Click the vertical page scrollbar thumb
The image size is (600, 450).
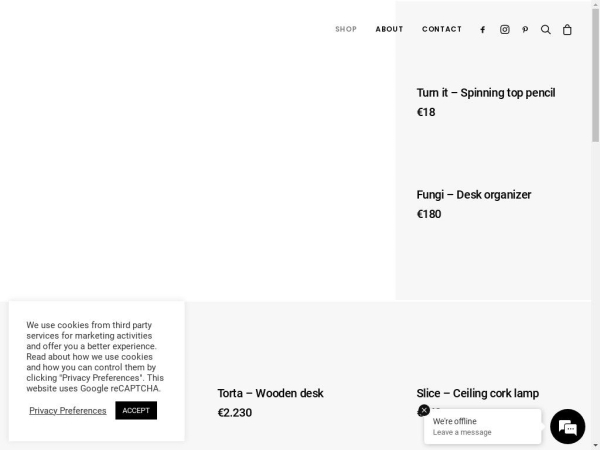coord(595,75)
